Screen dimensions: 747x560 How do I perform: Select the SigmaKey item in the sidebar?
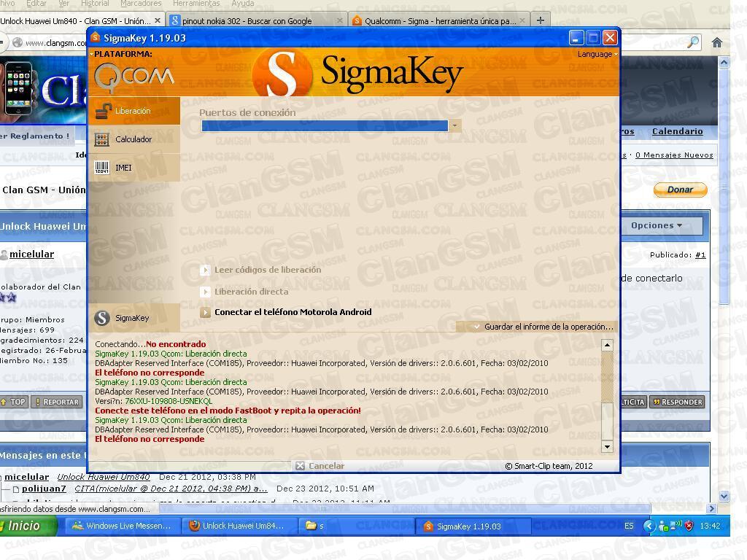click(134, 318)
